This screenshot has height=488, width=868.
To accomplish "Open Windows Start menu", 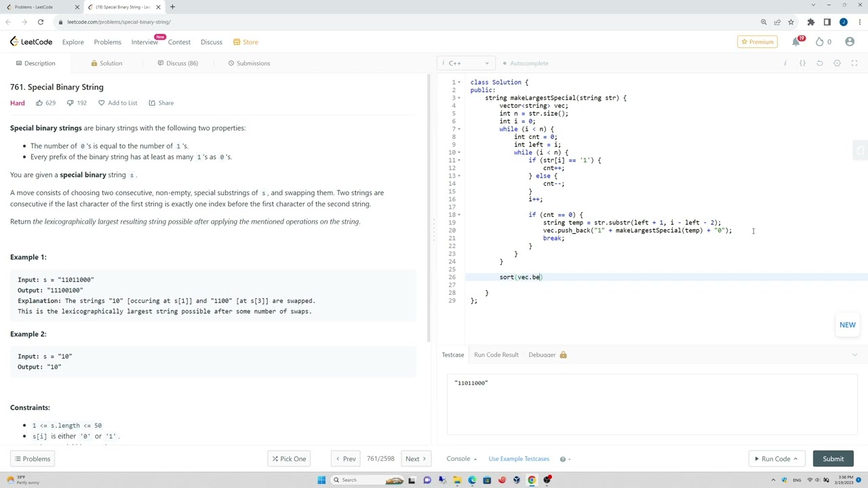I will pyautogui.click(x=321, y=480).
